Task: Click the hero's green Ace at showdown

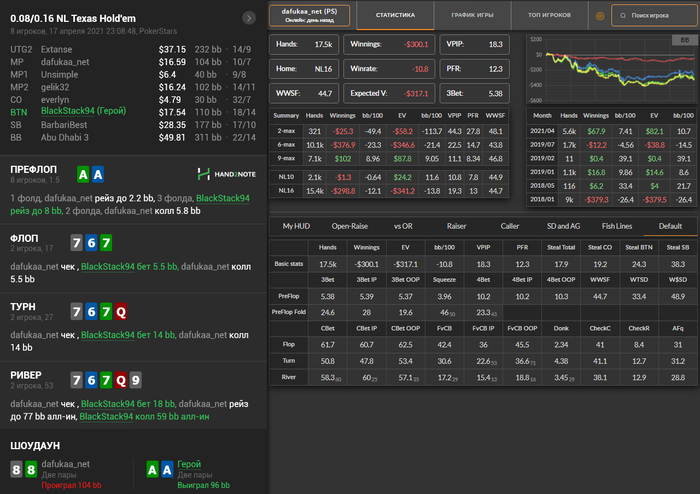Action: pos(152,469)
